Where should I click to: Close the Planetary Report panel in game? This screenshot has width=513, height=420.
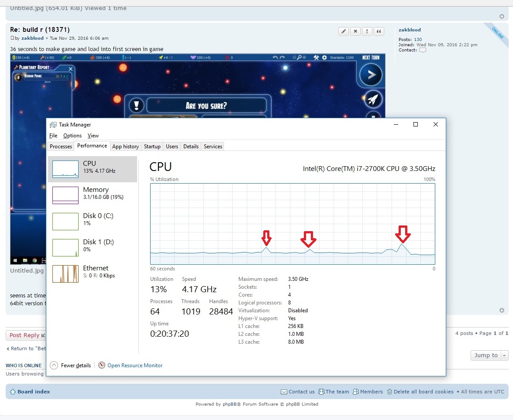click(70, 68)
